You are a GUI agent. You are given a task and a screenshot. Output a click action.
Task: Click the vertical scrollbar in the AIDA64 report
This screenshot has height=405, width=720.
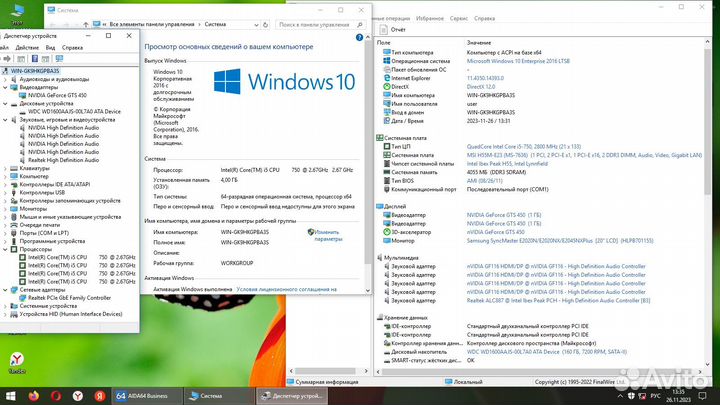coord(707,122)
